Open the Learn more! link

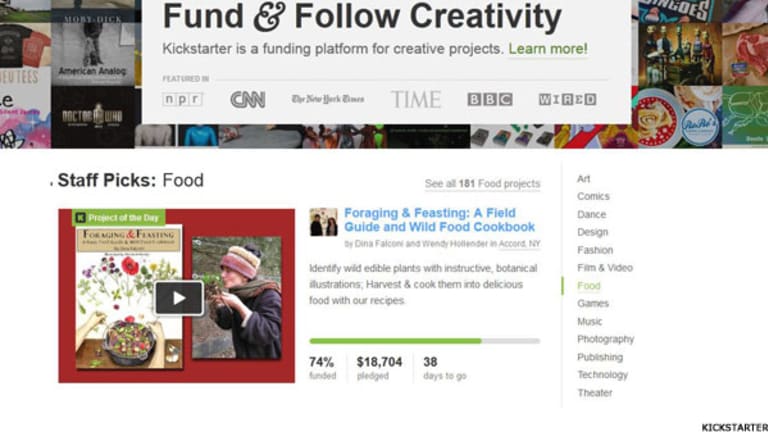(548, 49)
